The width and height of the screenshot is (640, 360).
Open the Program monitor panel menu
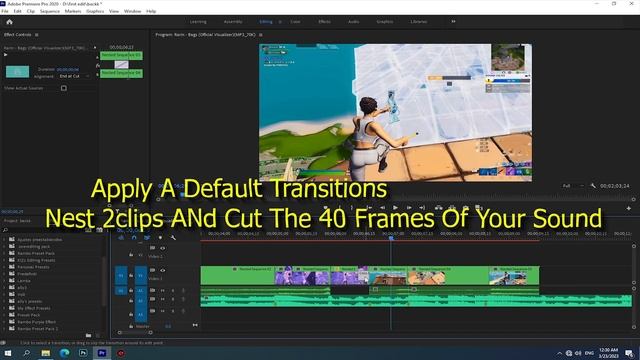[x=261, y=35]
